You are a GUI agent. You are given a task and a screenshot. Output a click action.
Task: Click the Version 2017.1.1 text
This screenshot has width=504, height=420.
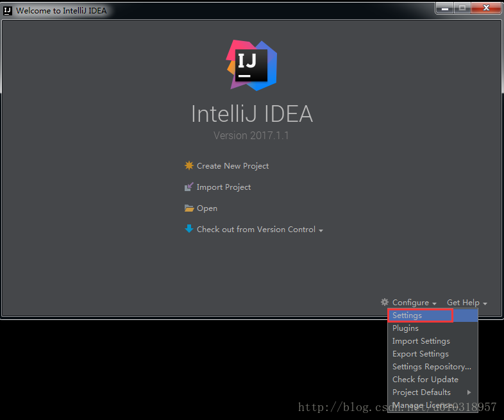251,135
